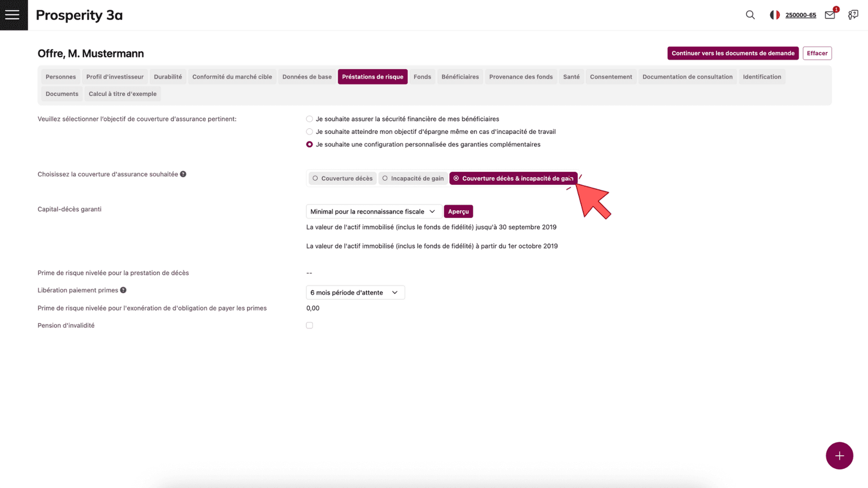Select objectif d'épargne en cas d'incapacité option

click(x=310, y=132)
